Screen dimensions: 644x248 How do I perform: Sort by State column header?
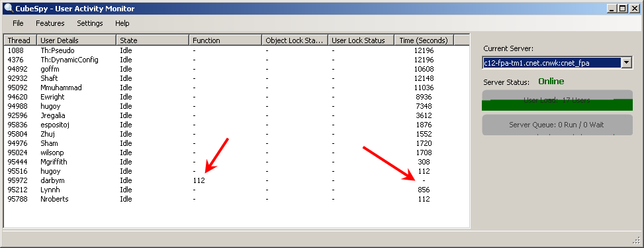pyautogui.click(x=153, y=40)
